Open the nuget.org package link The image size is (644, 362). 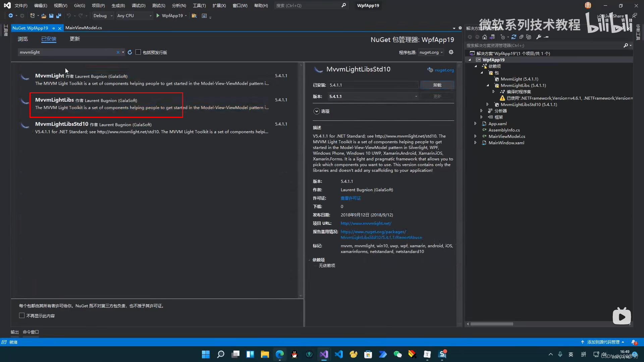[444, 70]
